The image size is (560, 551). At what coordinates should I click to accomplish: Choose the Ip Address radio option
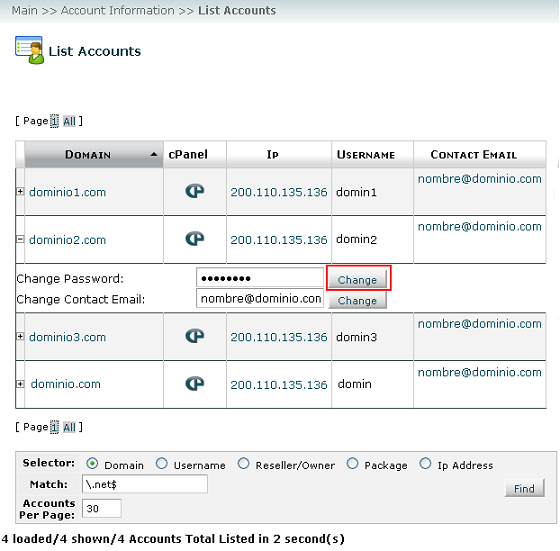pos(425,464)
